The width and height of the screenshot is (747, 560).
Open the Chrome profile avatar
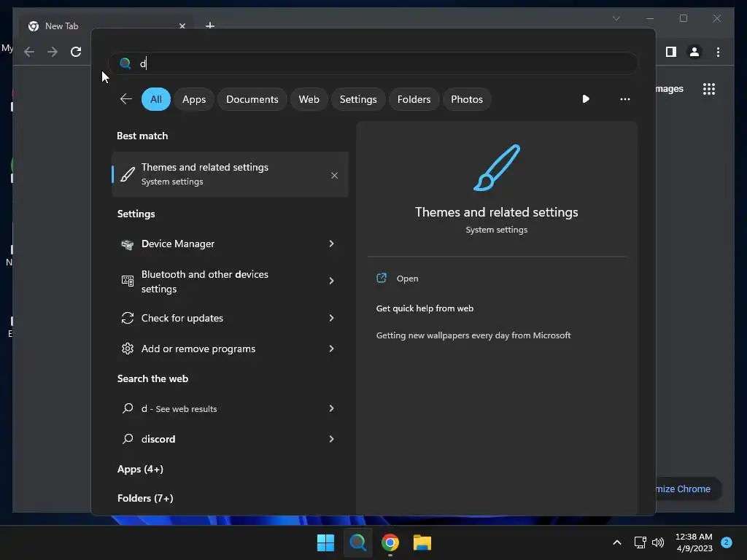(x=694, y=52)
